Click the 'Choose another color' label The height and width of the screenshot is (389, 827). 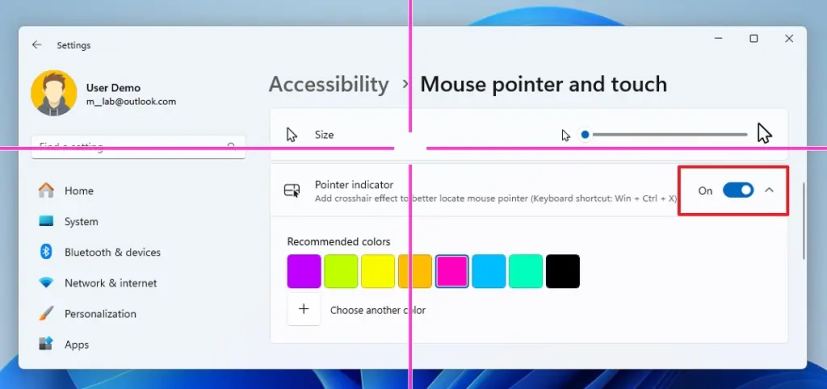coord(378,310)
